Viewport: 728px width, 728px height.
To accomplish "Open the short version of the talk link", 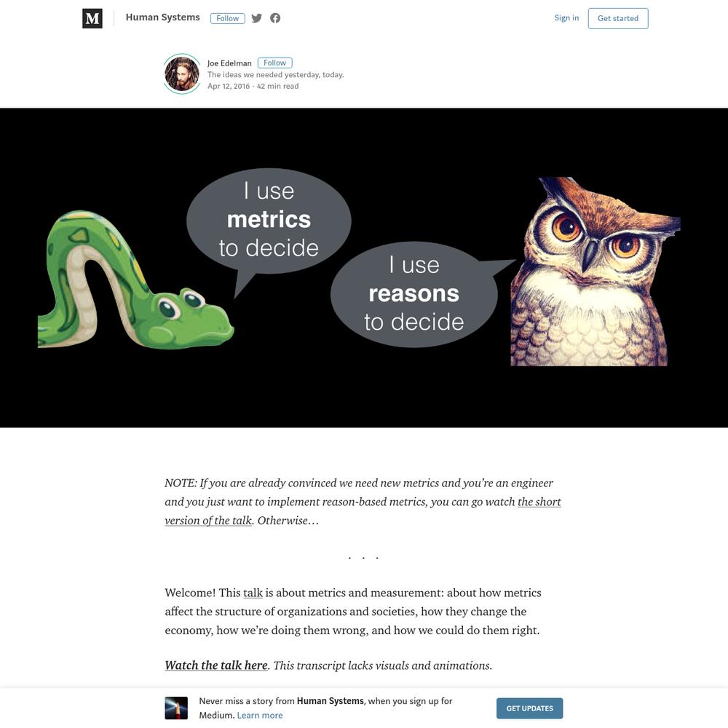I will pyautogui.click(x=363, y=511).
